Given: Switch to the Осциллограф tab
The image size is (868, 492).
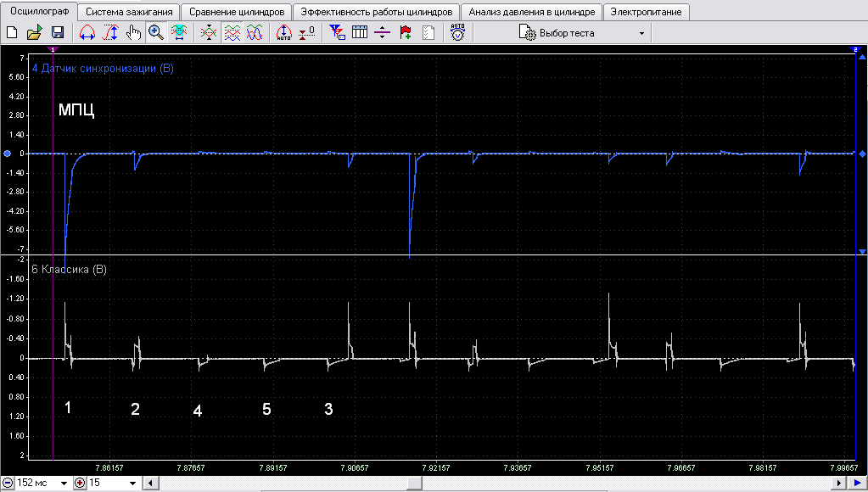Looking at the screenshot, I should 40,11.
